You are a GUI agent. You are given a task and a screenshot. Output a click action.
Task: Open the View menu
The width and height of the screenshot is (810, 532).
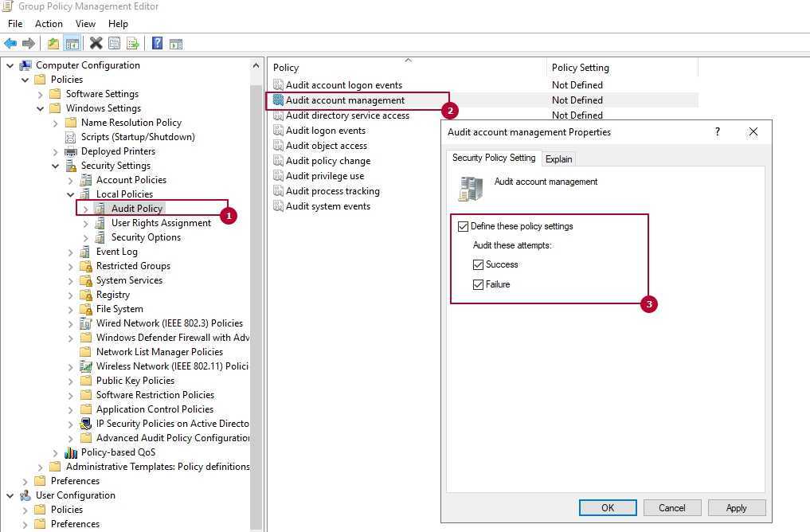[85, 24]
